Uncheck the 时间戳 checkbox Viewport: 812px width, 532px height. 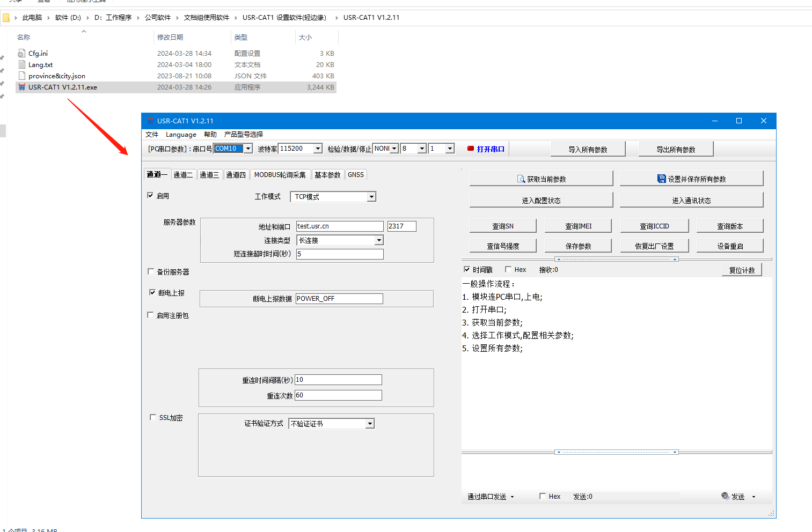(467, 270)
